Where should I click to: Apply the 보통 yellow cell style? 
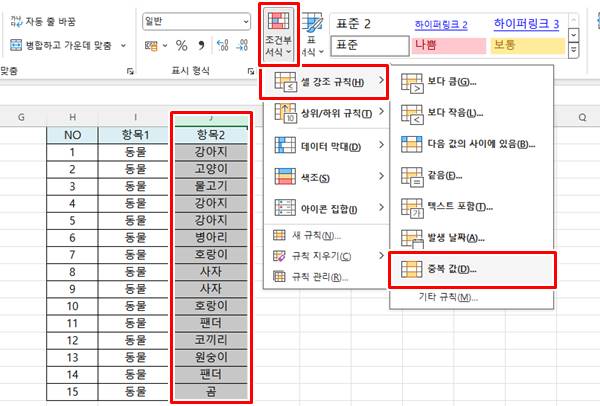click(x=528, y=46)
